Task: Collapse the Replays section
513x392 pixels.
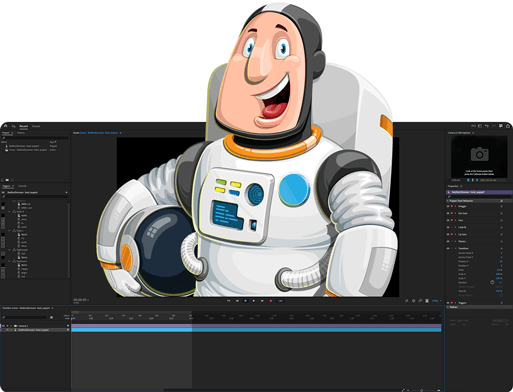Action: pyautogui.click(x=448, y=307)
